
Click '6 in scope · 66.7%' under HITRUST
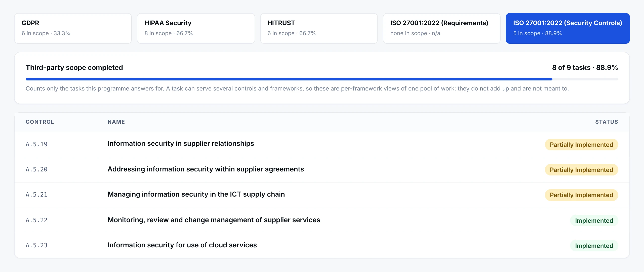(291, 33)
